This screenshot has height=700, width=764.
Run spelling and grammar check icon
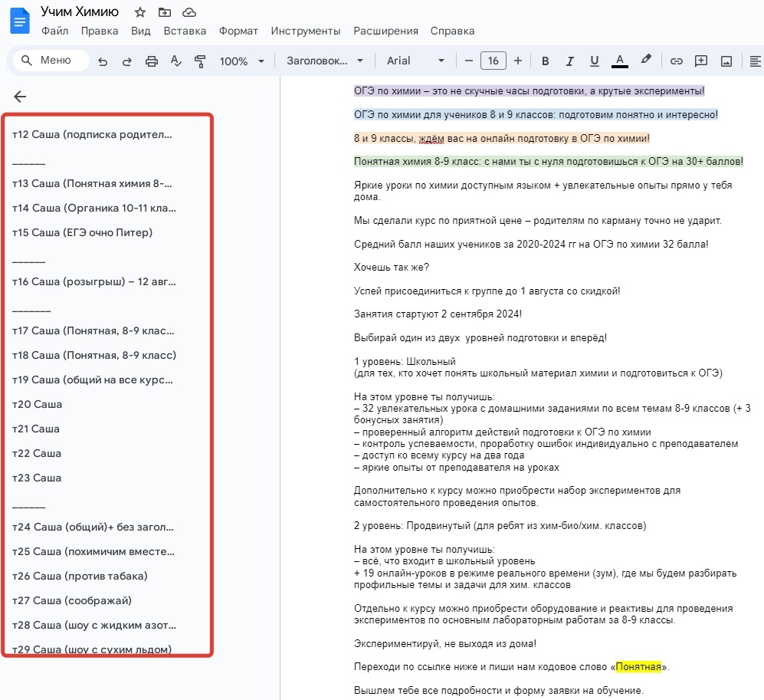(x=176, y=61)
